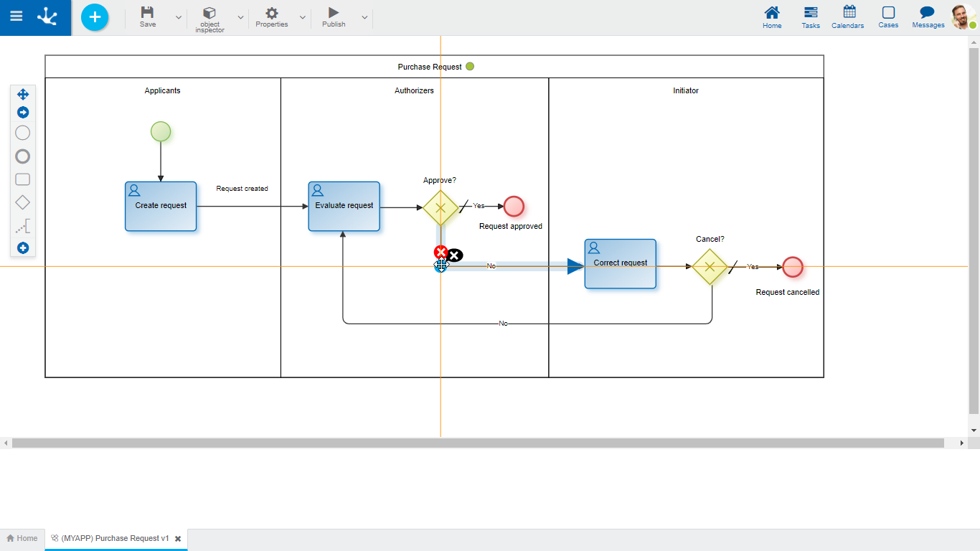Click the round blue plus create button
Viewport: 980px width, 551px height.
95,17
